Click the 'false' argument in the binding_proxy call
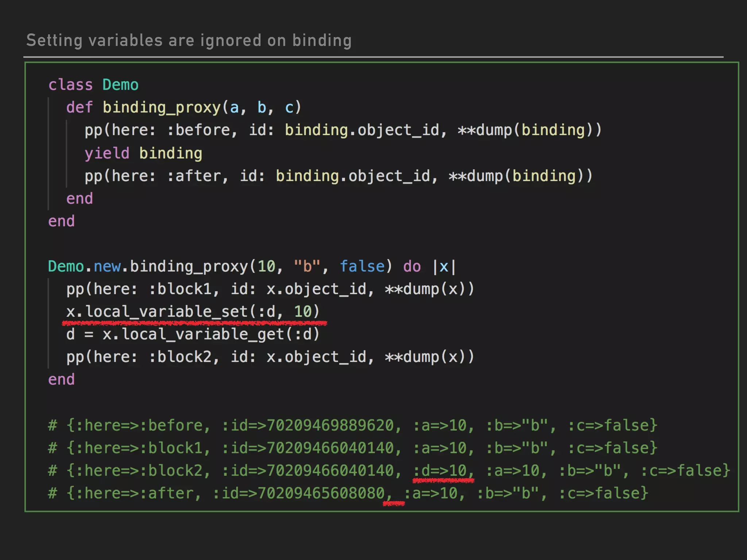Image resolution: width=747 pixels, height=560 pixels. (362, 267)
